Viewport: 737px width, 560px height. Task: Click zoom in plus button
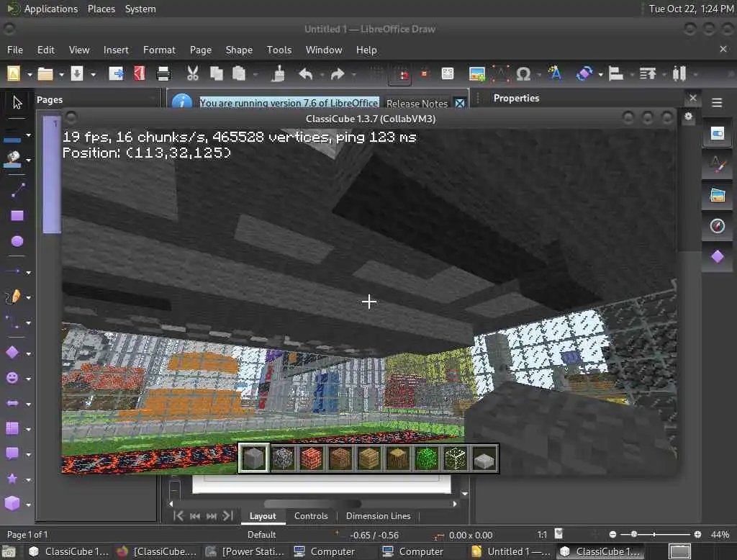click(697, 535)
